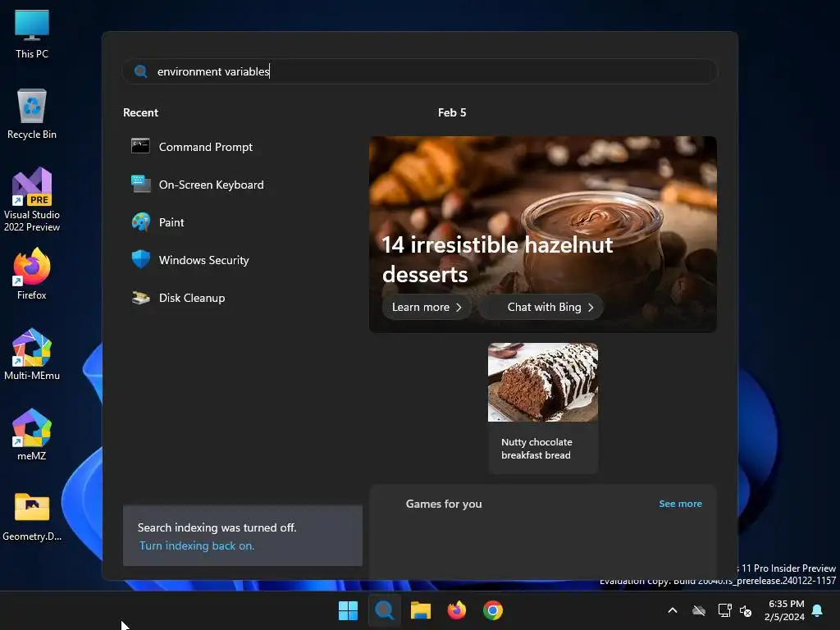
Task: Select Disk Cleanup entry label
Action: click(192, 298)
